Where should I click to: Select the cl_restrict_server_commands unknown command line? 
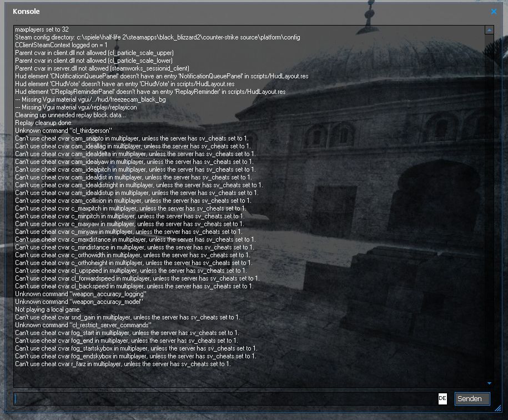click(x=83, y=325)
